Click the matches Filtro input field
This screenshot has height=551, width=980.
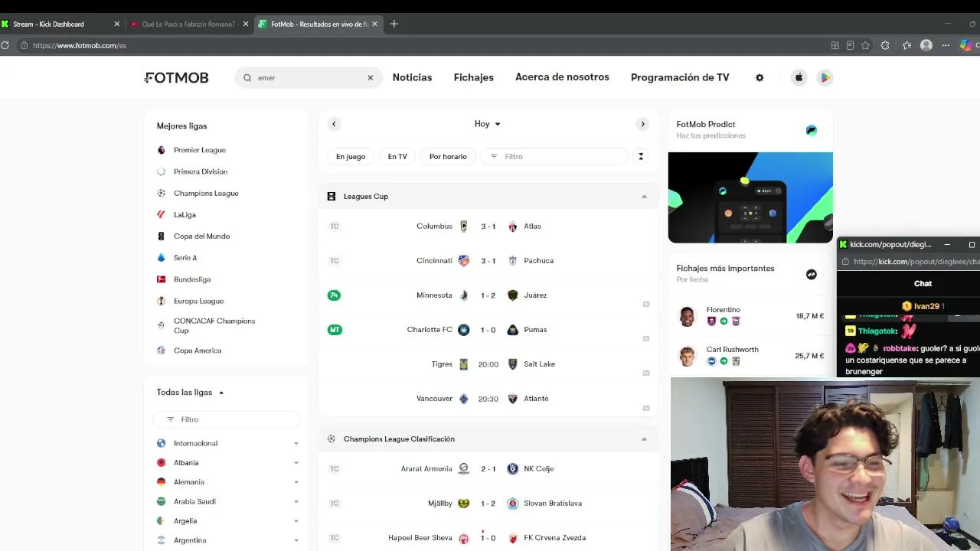click(x=554, y=156)
